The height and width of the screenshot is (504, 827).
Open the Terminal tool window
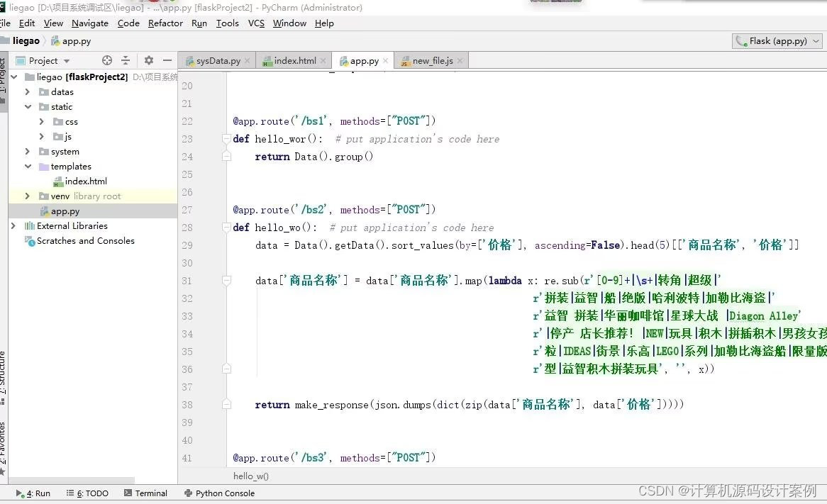pos(145,493)
